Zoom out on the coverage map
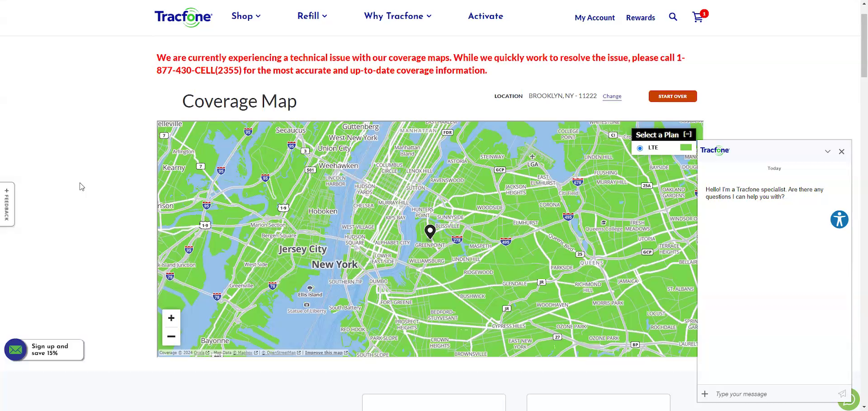Viewport: 868px width, 411px height. coord(171,337)
